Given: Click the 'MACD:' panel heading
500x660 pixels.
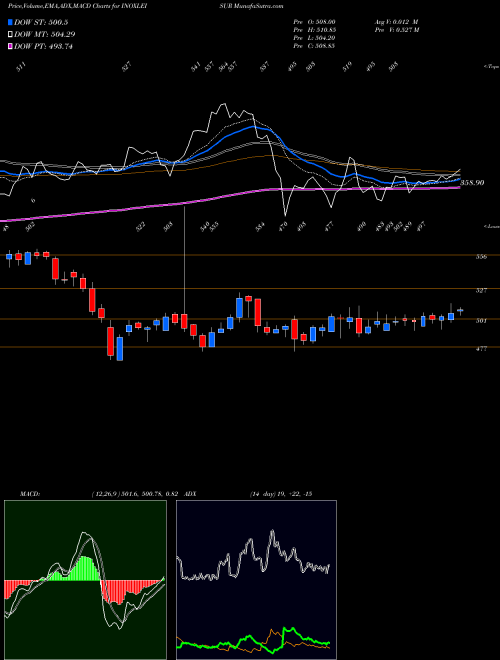Looking at the screenshot, I should 30,494.
